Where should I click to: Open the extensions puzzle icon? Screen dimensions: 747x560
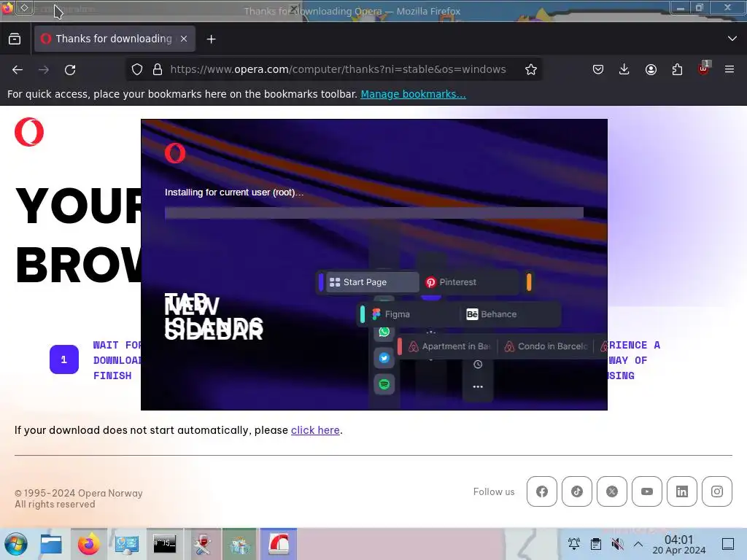(677, 69)
